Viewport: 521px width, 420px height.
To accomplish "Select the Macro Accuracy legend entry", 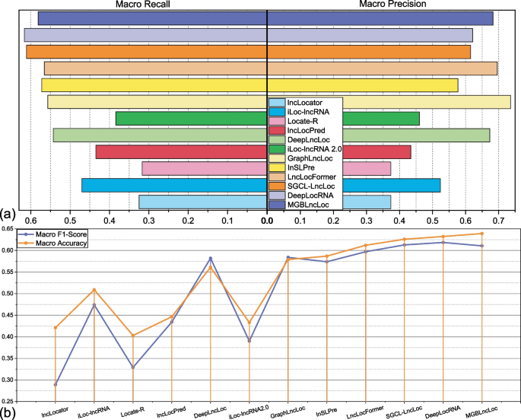I will [52, 243].
